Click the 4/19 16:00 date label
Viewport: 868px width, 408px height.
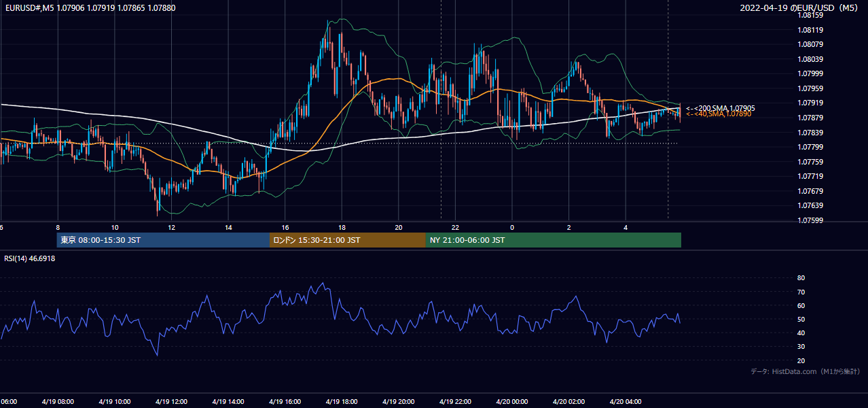click(x=285, y=402)
